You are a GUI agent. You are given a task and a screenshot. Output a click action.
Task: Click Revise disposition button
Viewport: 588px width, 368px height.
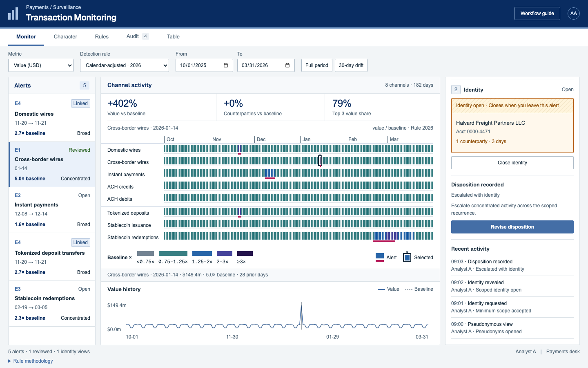click(512, 227)
